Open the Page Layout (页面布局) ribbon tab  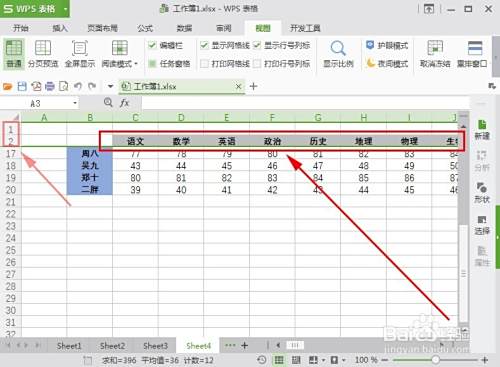point(103,28)
